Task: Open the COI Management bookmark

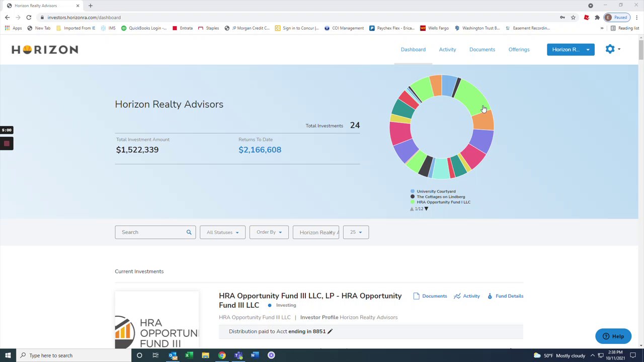Action: (x=344, y=28)
